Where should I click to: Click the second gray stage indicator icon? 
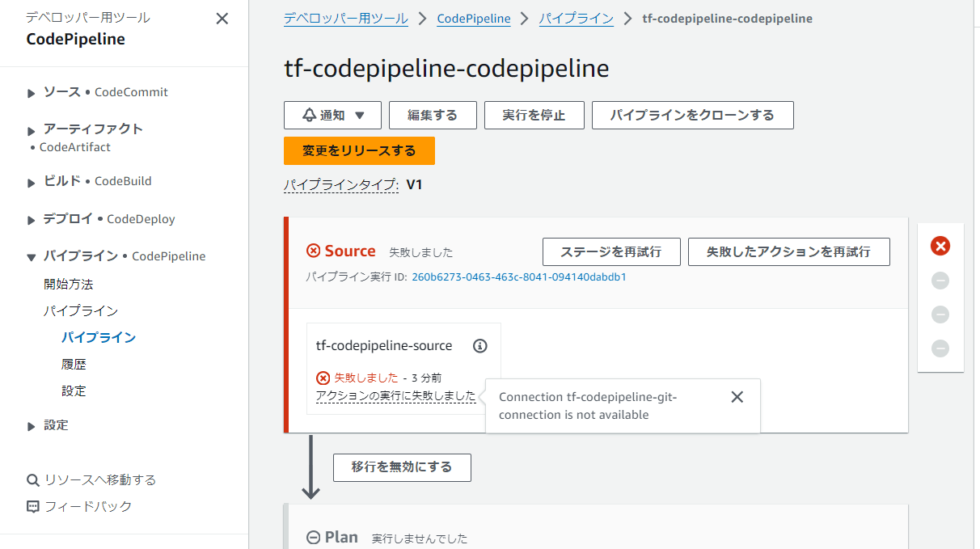coord(940,281)
